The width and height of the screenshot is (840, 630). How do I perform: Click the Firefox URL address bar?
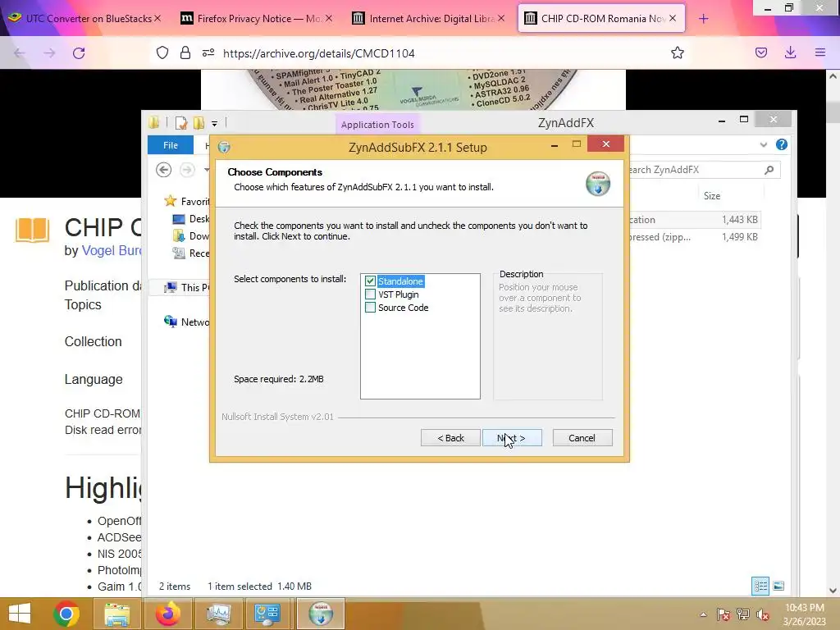pyautogui.click(x=440, y=53)
